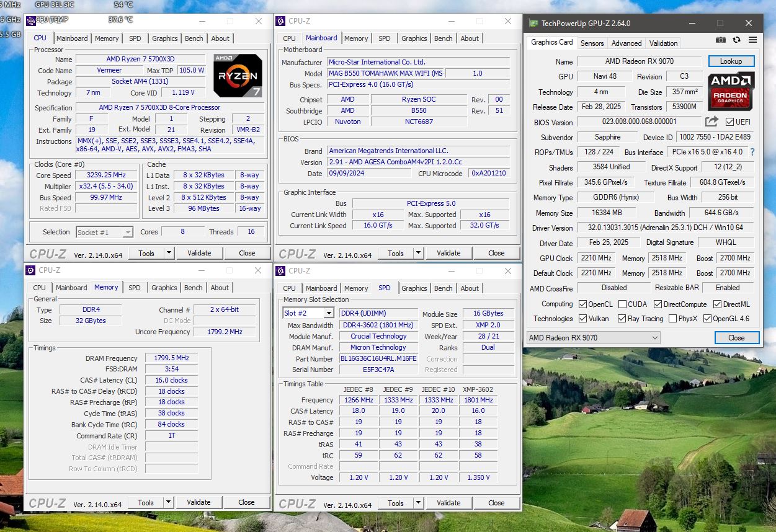Open the CPU tab in the CPU-Z SPD window
Viewport: 776px width, 532px height.
point(289,288)
